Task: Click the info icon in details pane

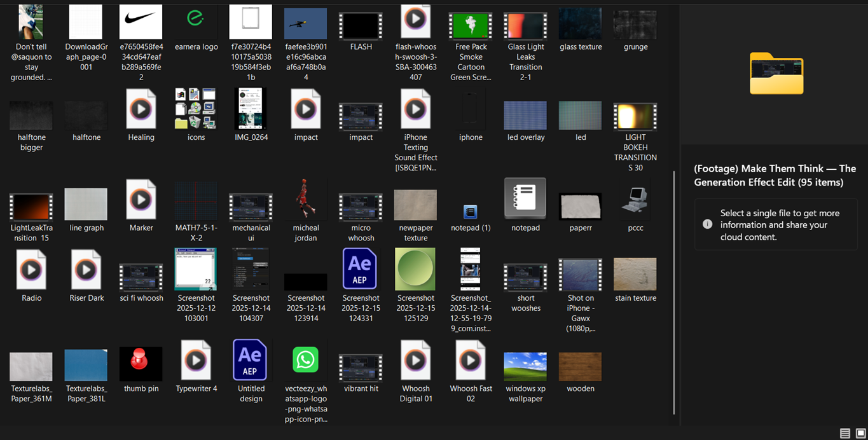Action: pos(707,224)
